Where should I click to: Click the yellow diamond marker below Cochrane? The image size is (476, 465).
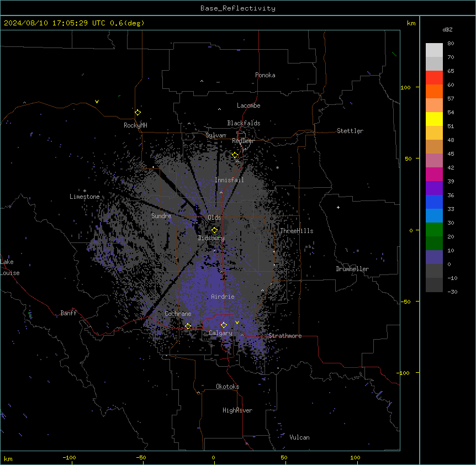pyautogui.click(x=188, y=326)
